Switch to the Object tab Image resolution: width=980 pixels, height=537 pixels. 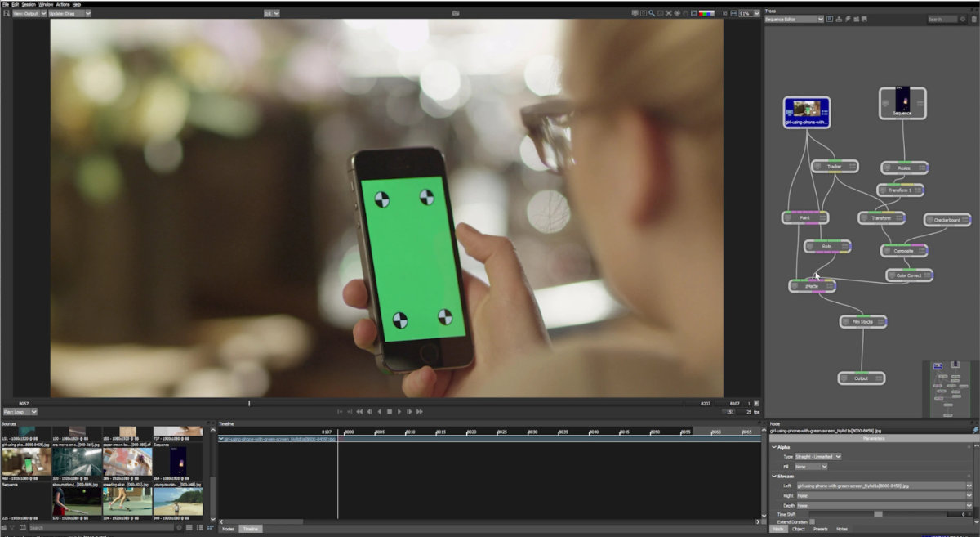[x=799, y=530]
